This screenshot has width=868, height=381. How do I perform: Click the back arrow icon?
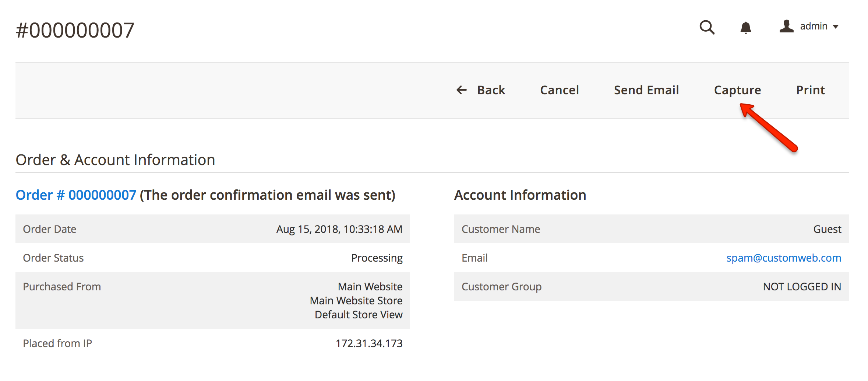point(461,90)
